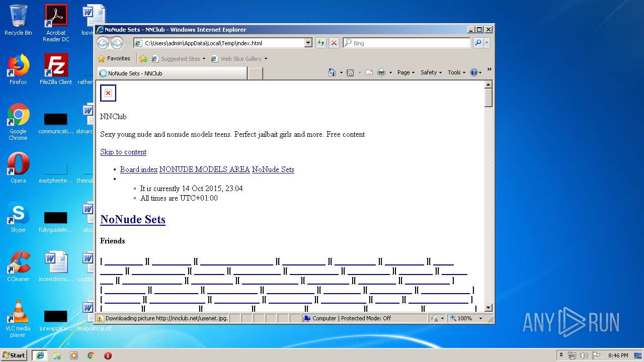Show hidden system tray icons
644x362 pixels.
(x=561, y=355)
